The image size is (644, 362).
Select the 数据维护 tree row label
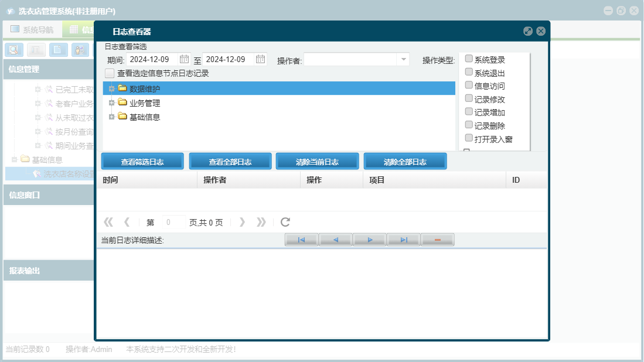coord(145,88)
